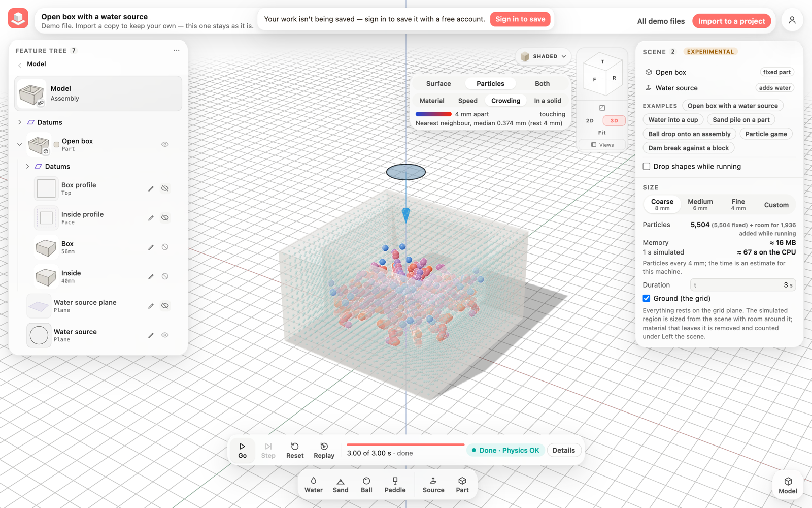Edit the Box profile sketch
This screenshot has height=508, width=812.
coord(151,188)
